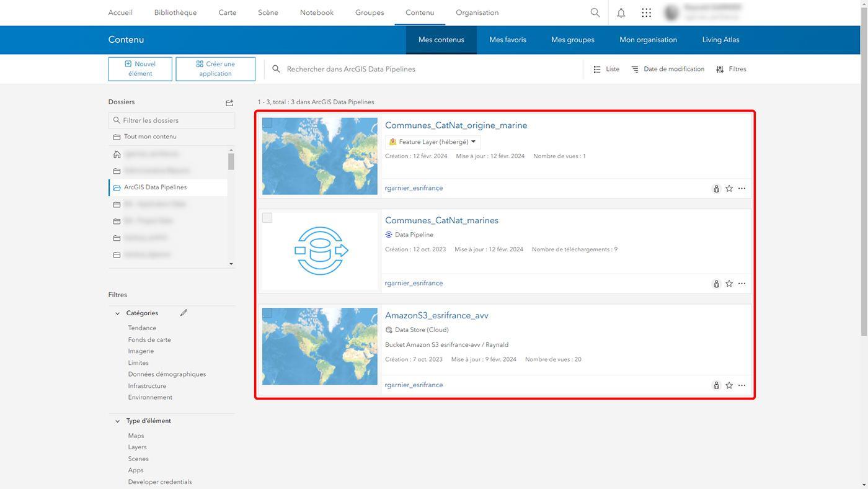Filter by the Developer credentials type
This screenshot has height=489, width=868.
coord(160,482)
